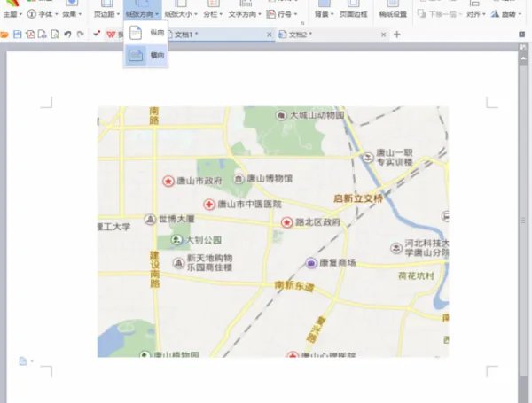Click the 下移一层 layer icon
Viewport: 532px width, 403px height.
(x=421, y=14)
